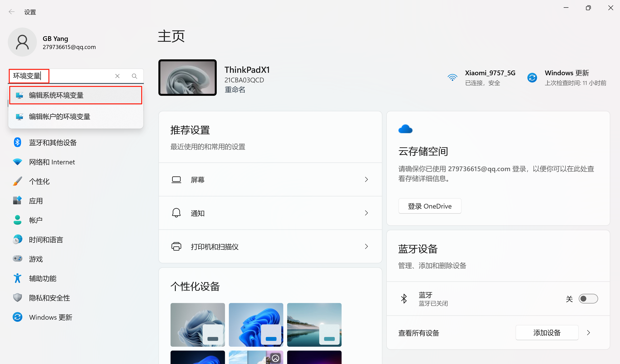Restore down the Settings window

point(588,8)
